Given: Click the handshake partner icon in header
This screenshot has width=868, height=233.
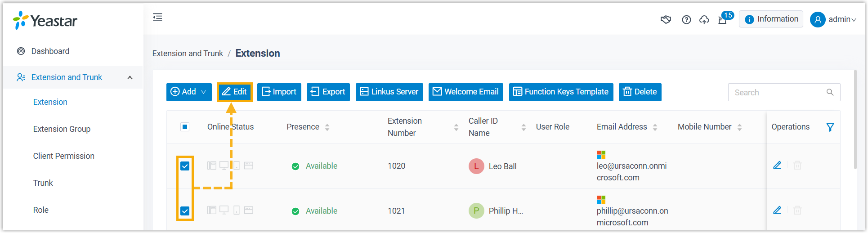Looking at the screenshot, I should [666, 19].
